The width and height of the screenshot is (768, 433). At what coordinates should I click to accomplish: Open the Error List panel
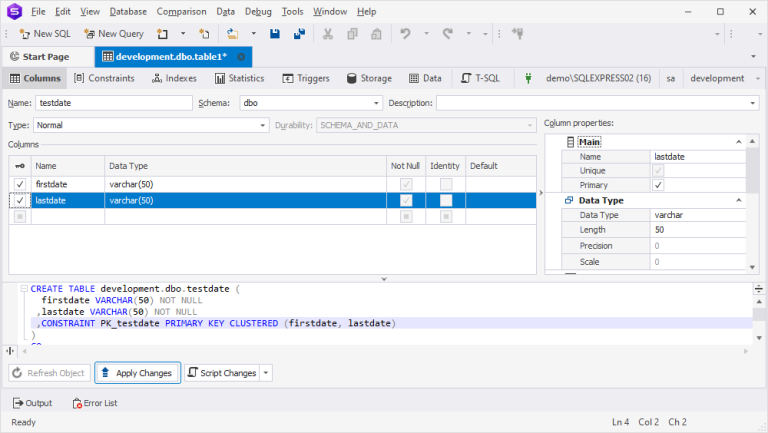click(94, 403)
